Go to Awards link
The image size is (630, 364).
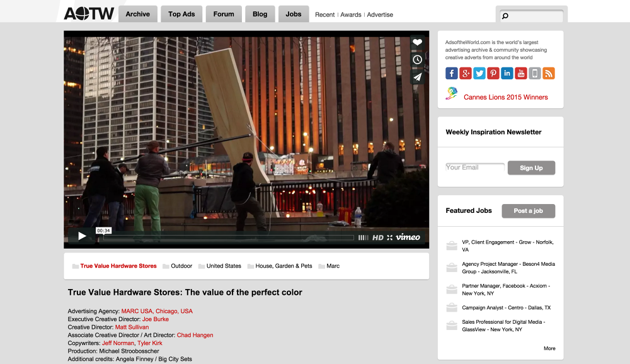351,14
